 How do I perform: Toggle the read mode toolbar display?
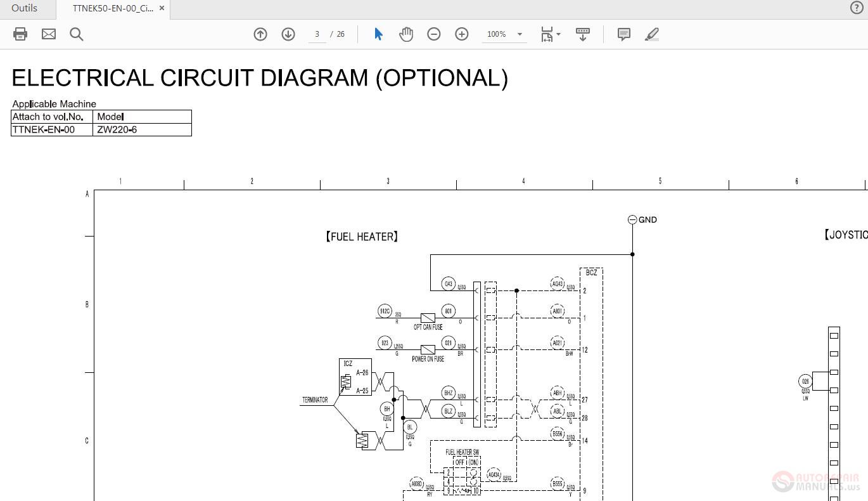pyautogui.click(x=582, y=34)
